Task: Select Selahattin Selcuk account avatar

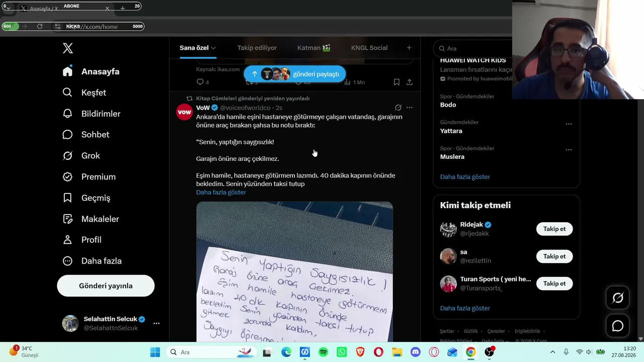Action: (70, 323)
